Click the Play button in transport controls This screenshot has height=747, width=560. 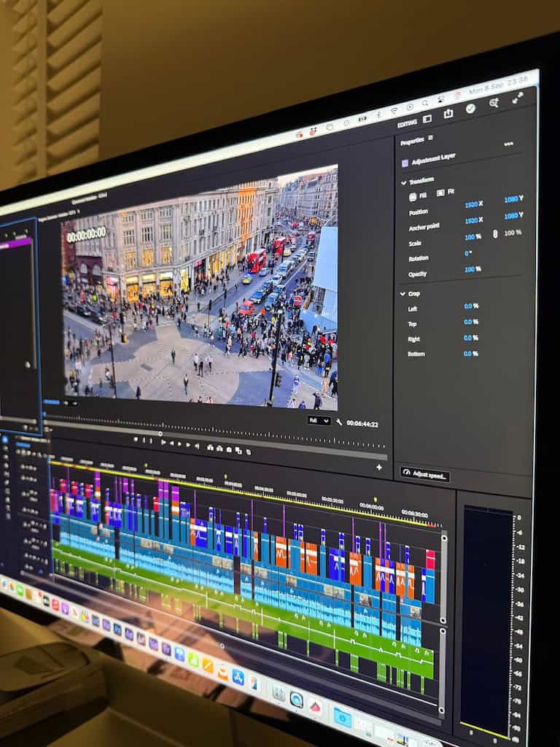[x=179, y=444]
